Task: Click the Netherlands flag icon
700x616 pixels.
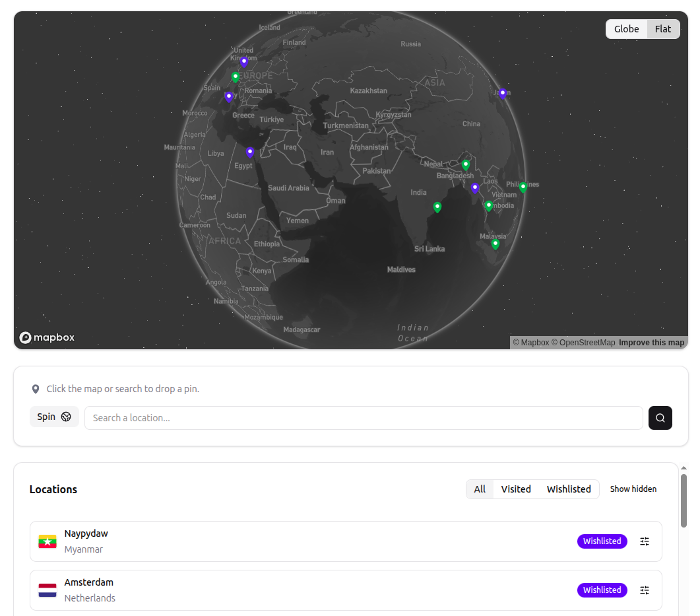Action: click(47, 590)
